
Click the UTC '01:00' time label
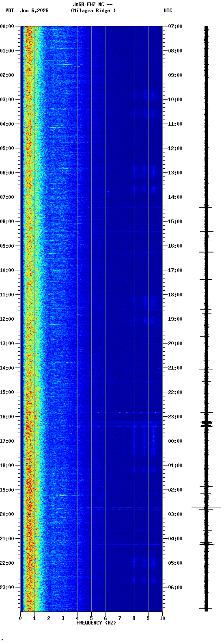point(175,466)
